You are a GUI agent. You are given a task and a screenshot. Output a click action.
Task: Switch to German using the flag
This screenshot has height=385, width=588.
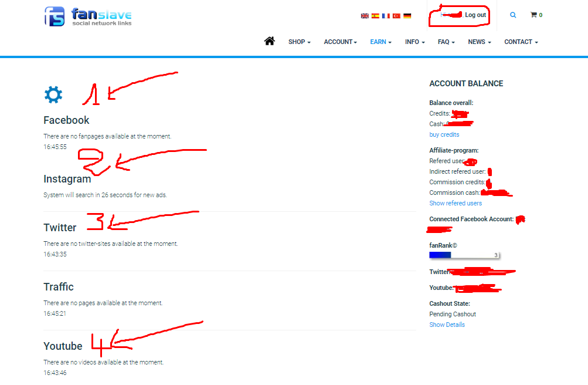pyautogui.click(x=407, y=16)
